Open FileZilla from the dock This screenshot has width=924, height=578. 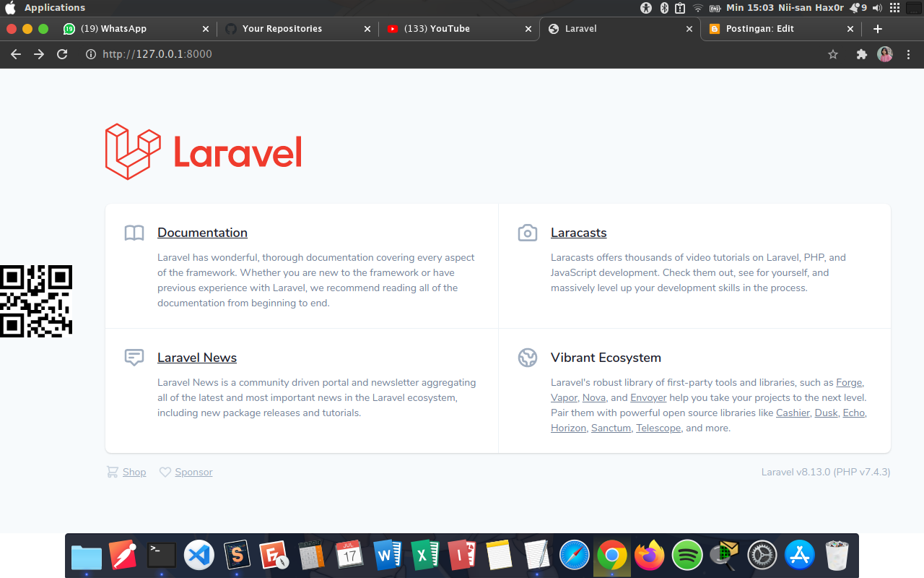coord(274,555)
